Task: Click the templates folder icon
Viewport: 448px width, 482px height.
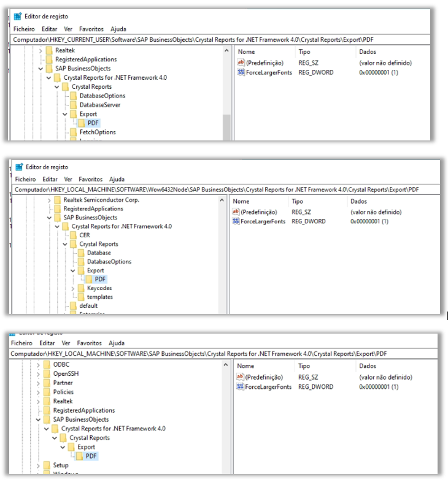Action: pyautogui.click(x=81, y=297)
